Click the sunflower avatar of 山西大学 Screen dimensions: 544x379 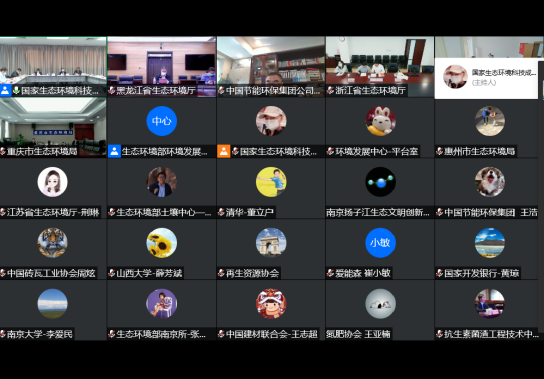(162, 243)
